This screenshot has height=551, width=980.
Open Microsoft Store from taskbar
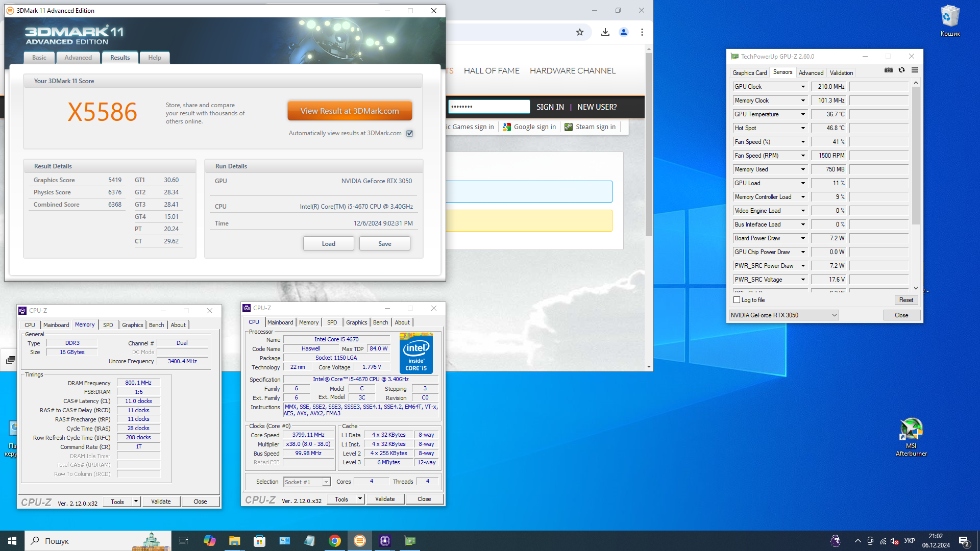coord(259,541)
